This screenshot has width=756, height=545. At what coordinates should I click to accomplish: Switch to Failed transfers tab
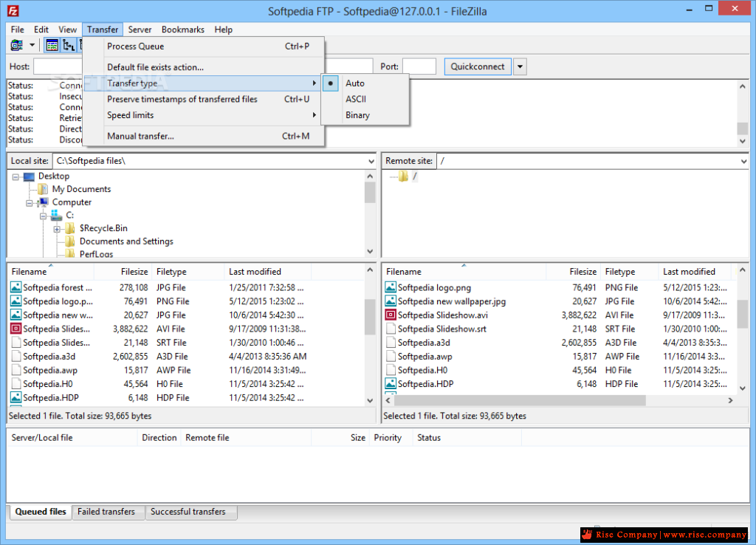tap(106, 512)
